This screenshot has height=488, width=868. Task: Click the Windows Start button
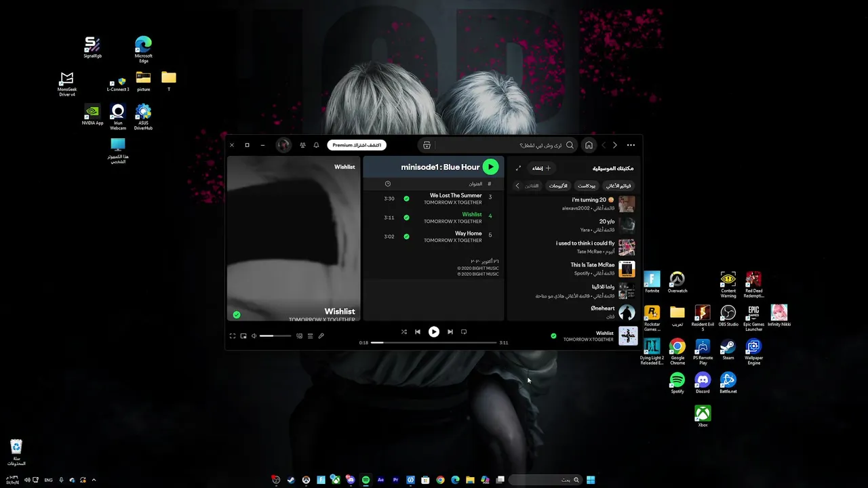pos(591,480)
